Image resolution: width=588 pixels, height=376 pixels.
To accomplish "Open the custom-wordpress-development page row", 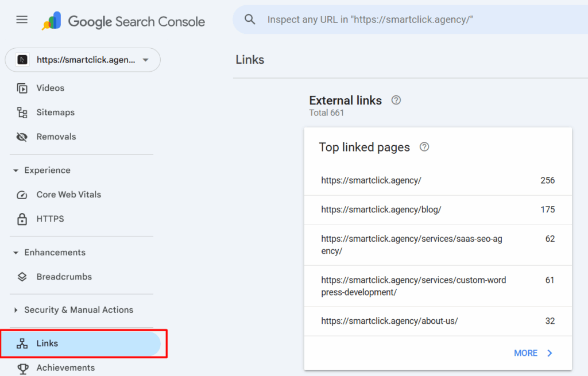I will pos(438,286).
